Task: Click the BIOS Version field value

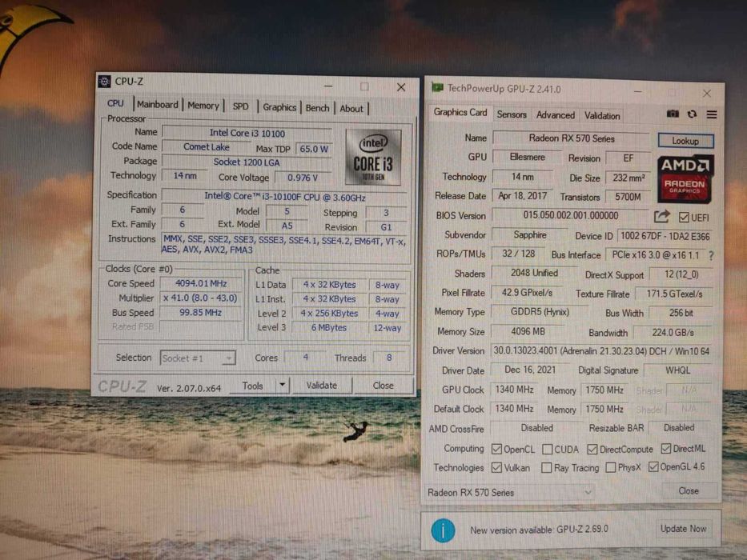Action: 570,215
